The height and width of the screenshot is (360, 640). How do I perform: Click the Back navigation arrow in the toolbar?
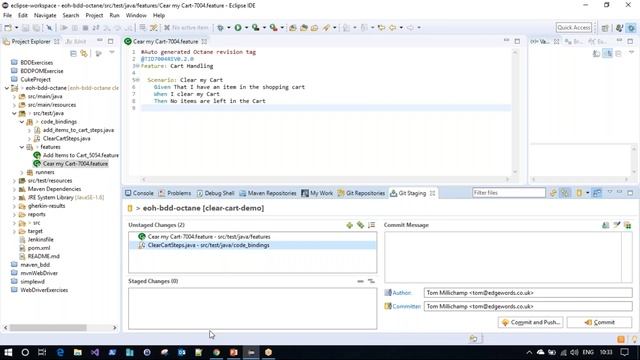pyautogui.click(x=393, y=28)
